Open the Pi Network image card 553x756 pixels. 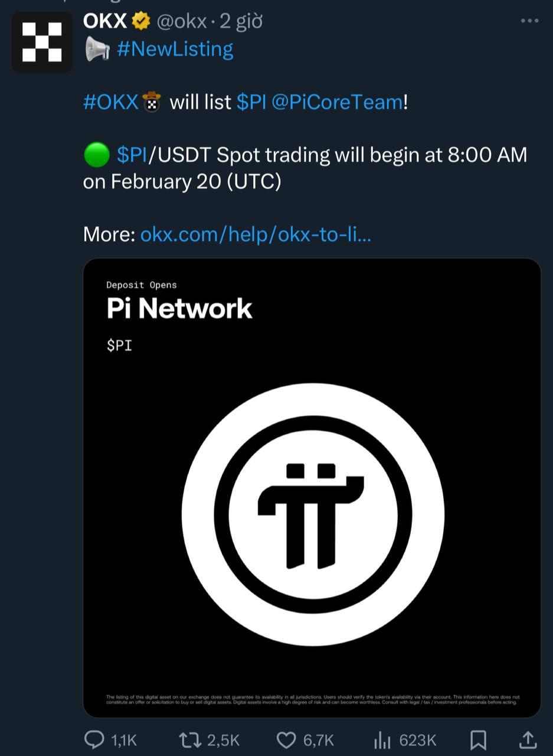pyautogui.click(x=312, y=487)
